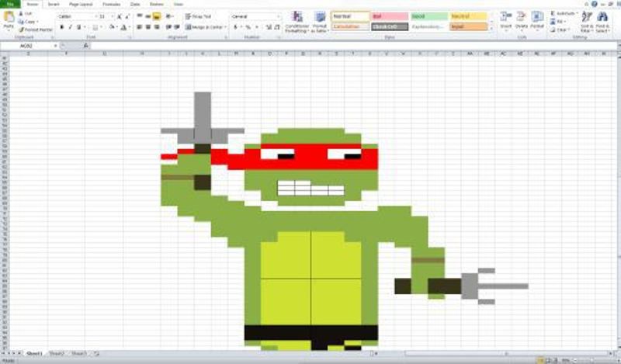Viewport: 621px width, 364px height.
Task: Toggle underline formatting
Action: point(79,27)
